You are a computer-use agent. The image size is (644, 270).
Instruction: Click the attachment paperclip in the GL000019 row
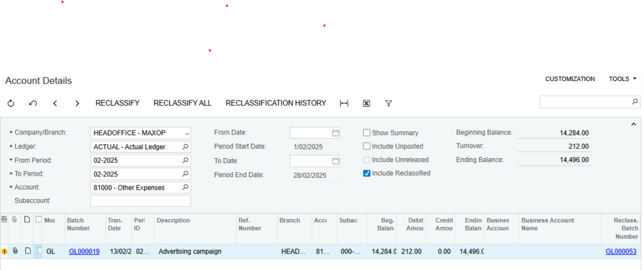pos(15,251)
